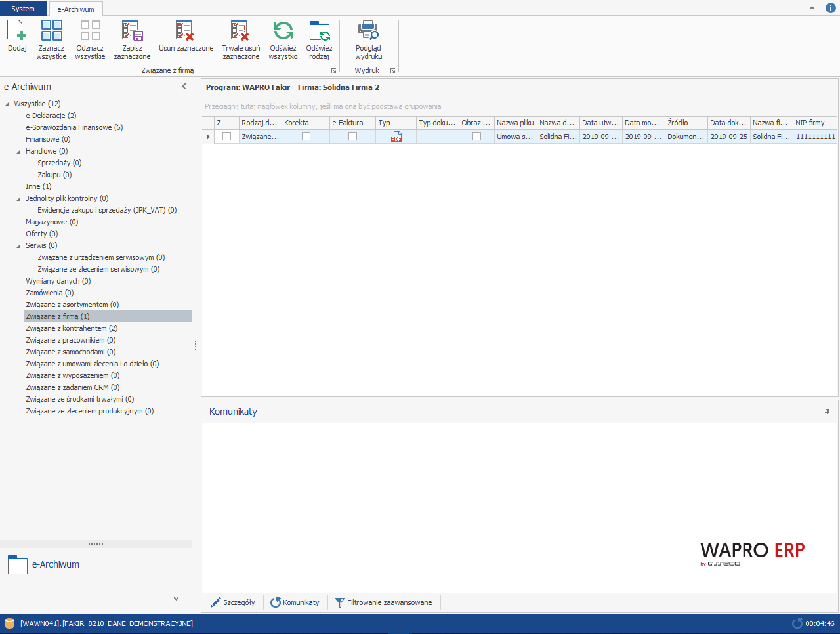Click Usuń zaznaczone icon
The image size is (840, 634).
pos(186,31)
